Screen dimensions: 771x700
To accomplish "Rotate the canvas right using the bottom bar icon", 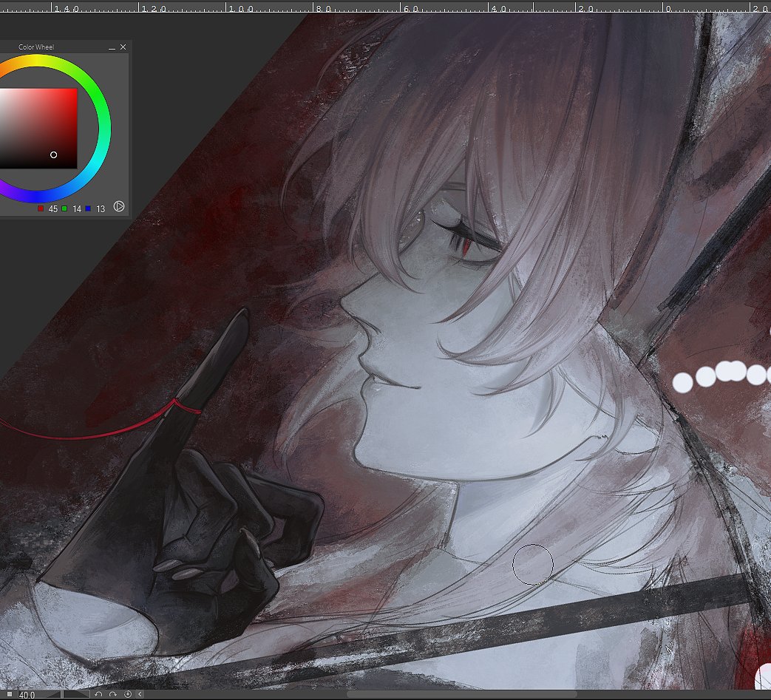I will (x=113, y=694).
